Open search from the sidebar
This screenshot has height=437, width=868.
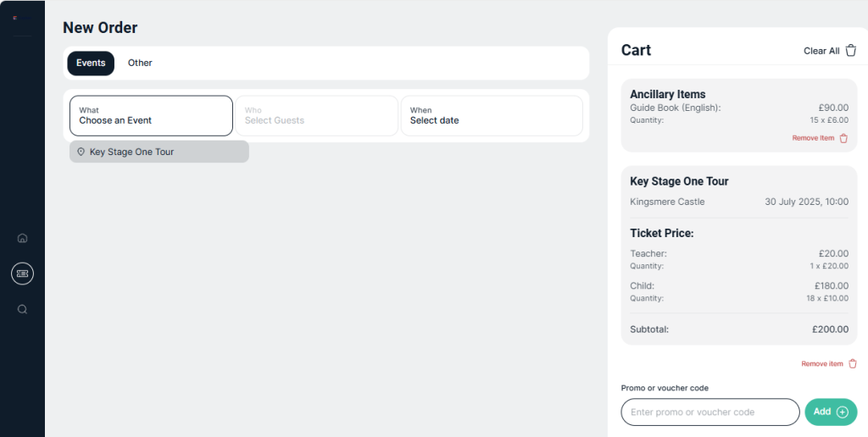pyautogui.click(x=22, y=309)
